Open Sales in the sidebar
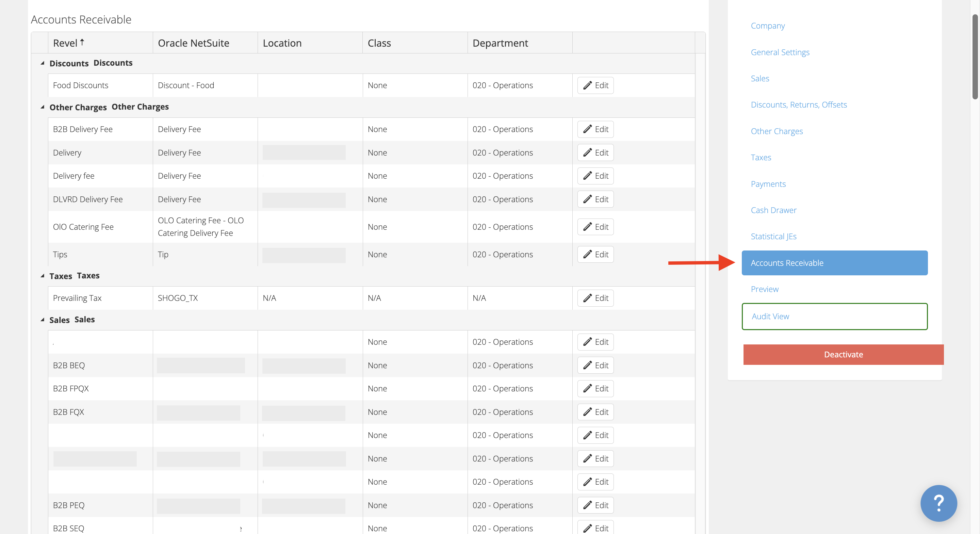The image size is (980, 534). 760,78
